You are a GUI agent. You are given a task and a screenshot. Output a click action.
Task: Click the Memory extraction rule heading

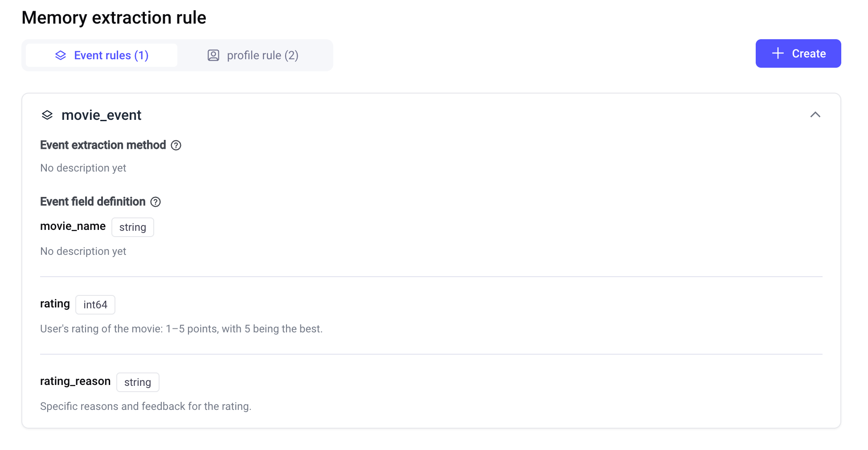pyautogui.click(x=114, y=18)
